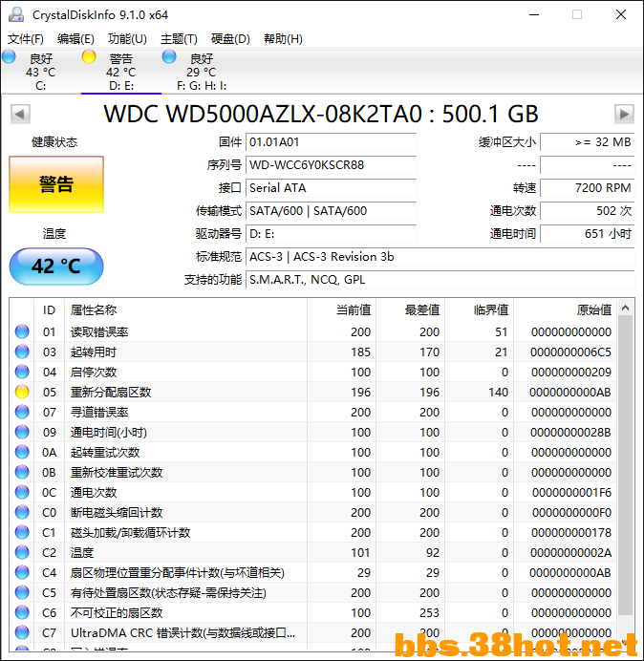The height and width of the screenshot is (661, 644).
Task: Open the 功能(U) menu
Action: (127, 39)
